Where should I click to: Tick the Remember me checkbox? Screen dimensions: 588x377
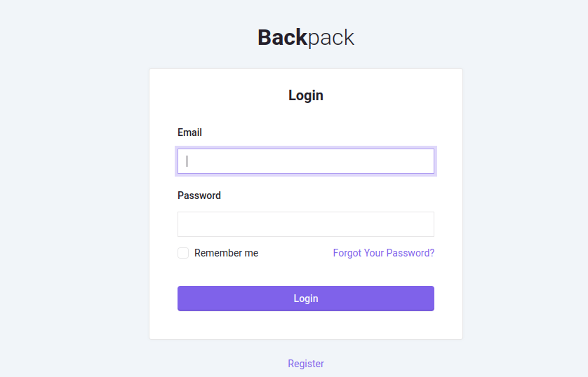[183, 253]
